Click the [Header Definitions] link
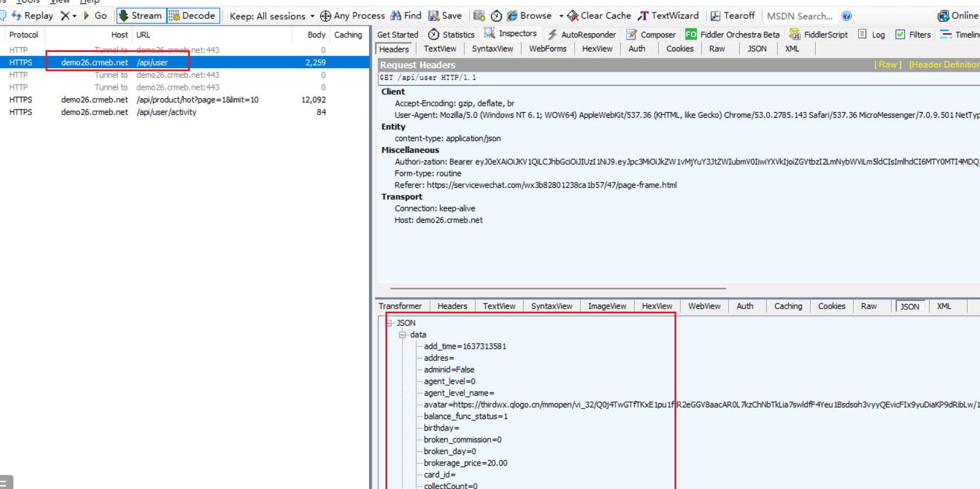This screenshot has width=980, height=489. pyautogui.click(x=944, y=65)
